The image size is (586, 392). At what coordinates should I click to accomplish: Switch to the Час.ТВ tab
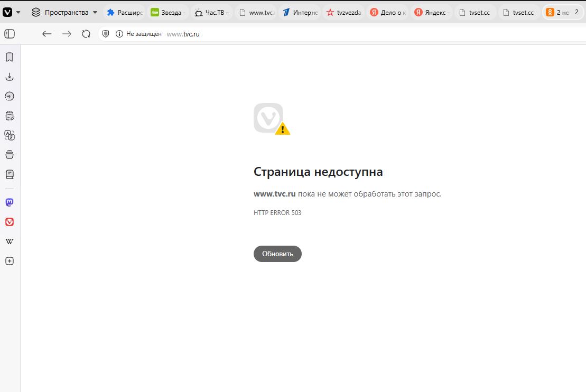click(x=212, y=12)
